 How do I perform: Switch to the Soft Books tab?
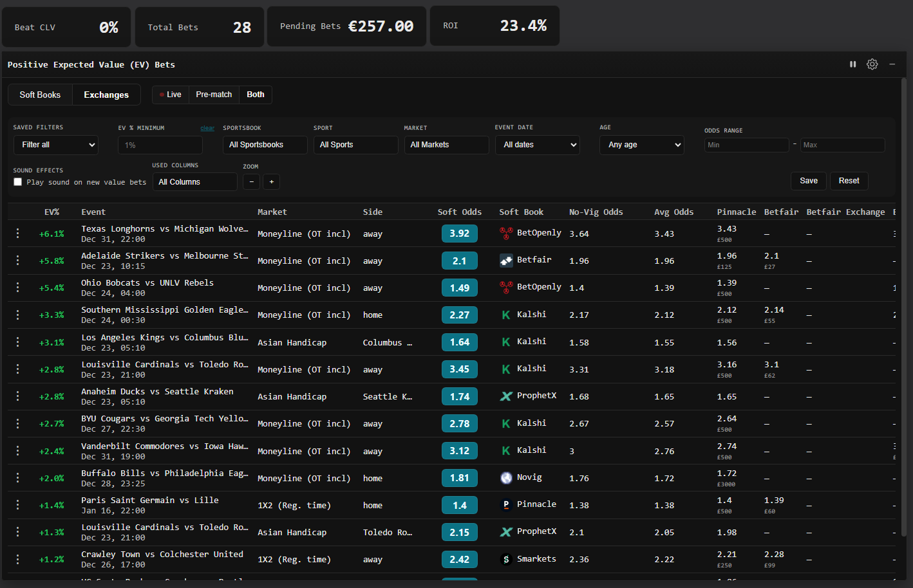pos(40,94)
